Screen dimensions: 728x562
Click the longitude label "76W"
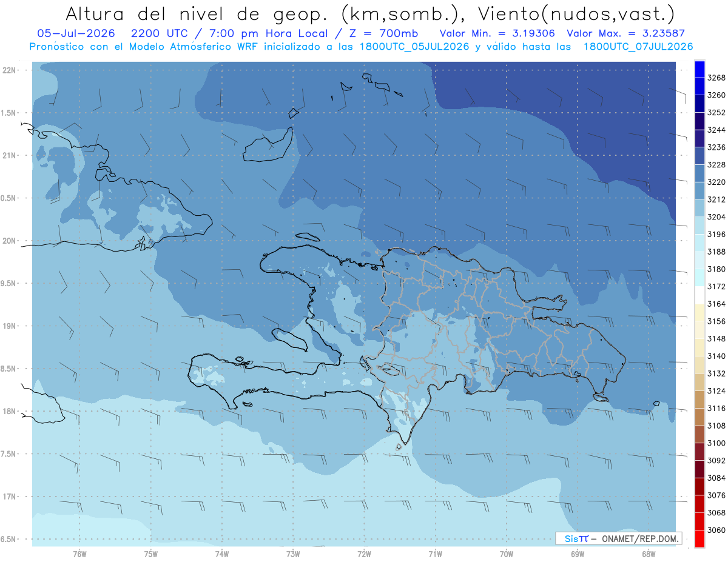79,554
